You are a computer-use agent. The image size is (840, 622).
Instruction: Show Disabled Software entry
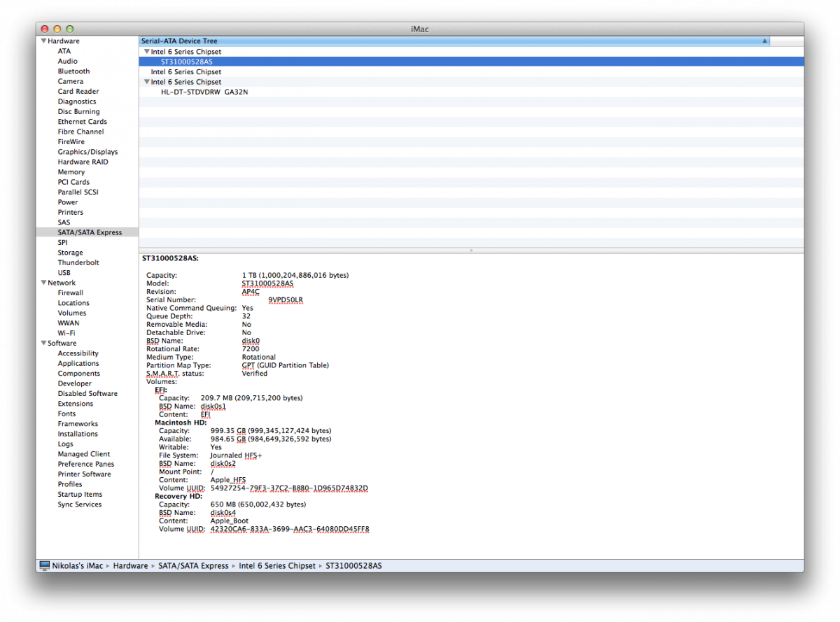tap(87, 394)
